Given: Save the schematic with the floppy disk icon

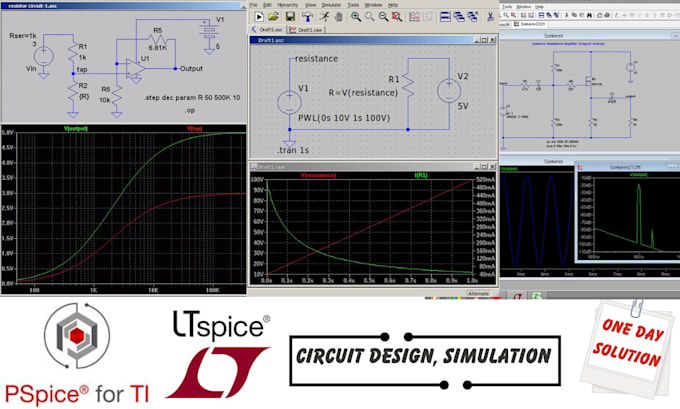Looking at the screenshot, I should pos(290,17).
